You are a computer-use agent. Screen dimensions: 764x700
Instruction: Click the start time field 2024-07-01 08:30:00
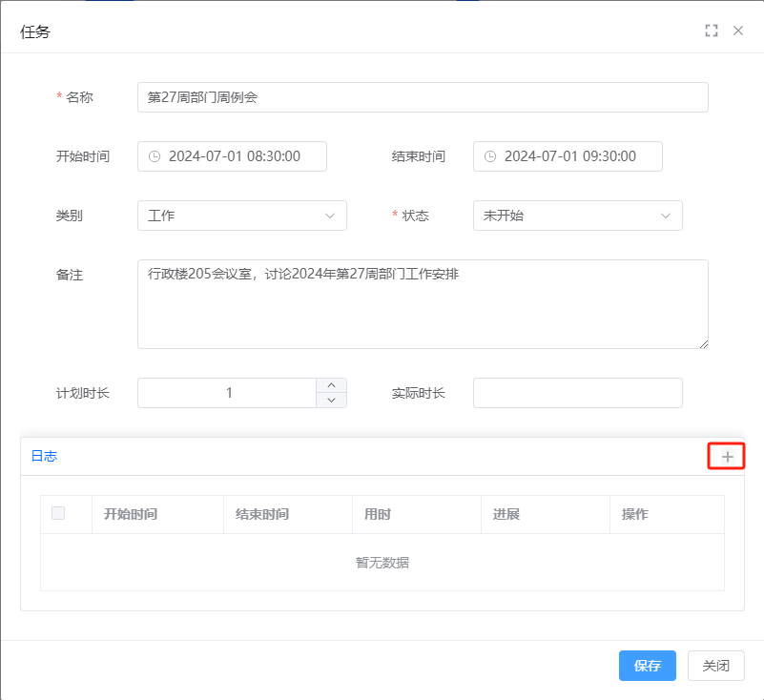pyautogui.click(x=232, y=156)
